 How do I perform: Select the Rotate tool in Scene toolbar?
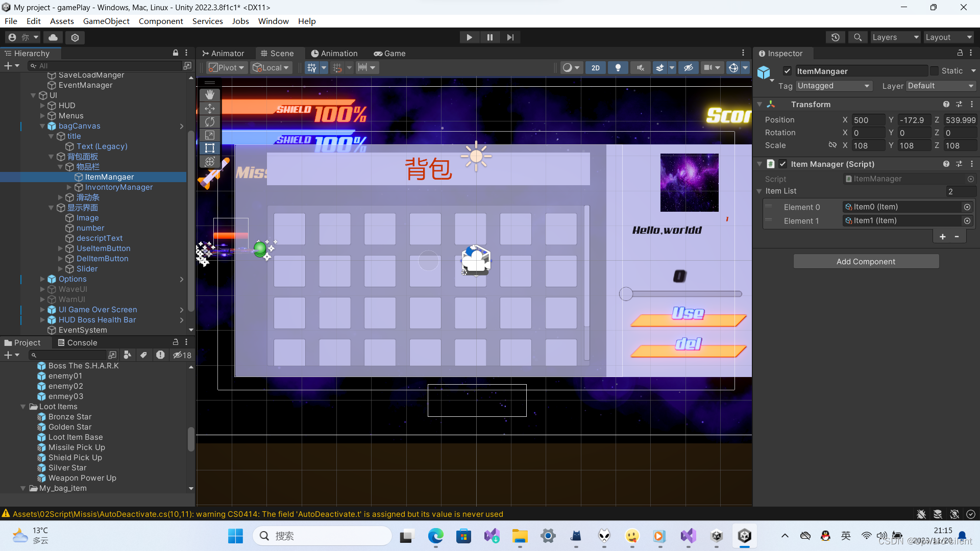coord(209,121)
